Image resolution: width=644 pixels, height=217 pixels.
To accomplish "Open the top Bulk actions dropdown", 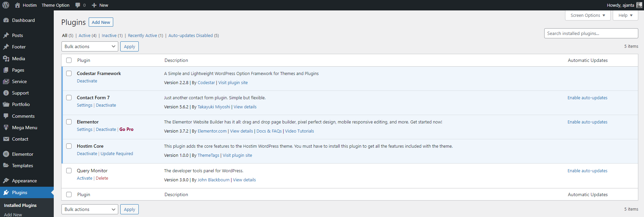I will (90, 46).
